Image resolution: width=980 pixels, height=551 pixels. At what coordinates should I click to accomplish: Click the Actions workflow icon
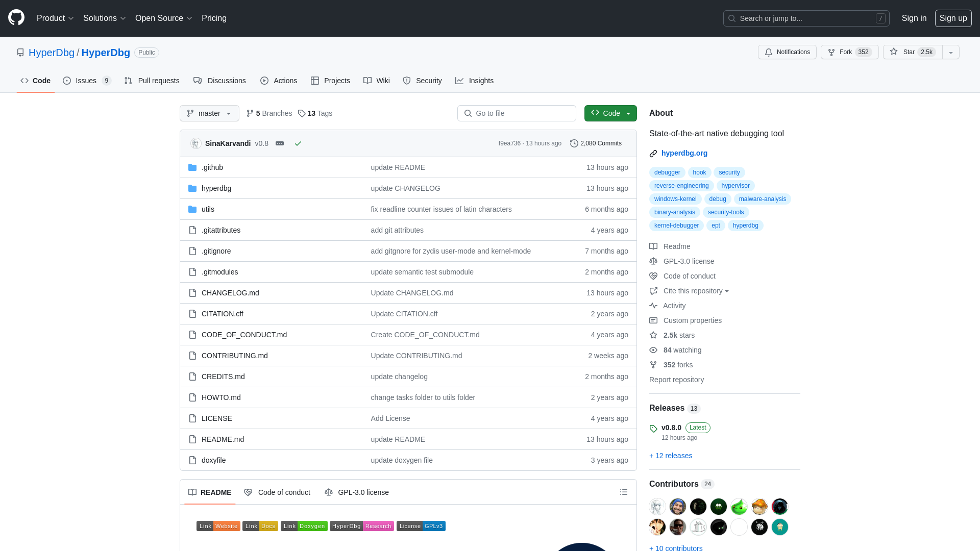(x=264, y=81)
